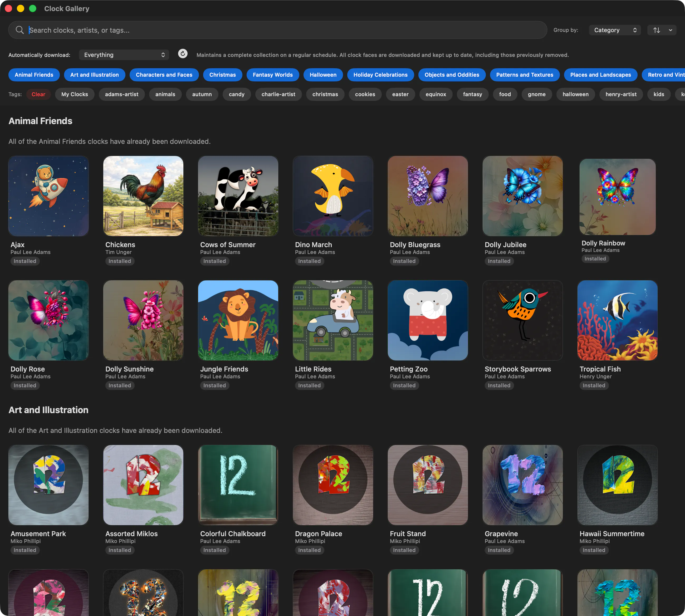Image resolution: width=685 pixels, height=616 pixels.
Task: Toggle the Objects and Oddities category filter
Action: tap(452, 75)
